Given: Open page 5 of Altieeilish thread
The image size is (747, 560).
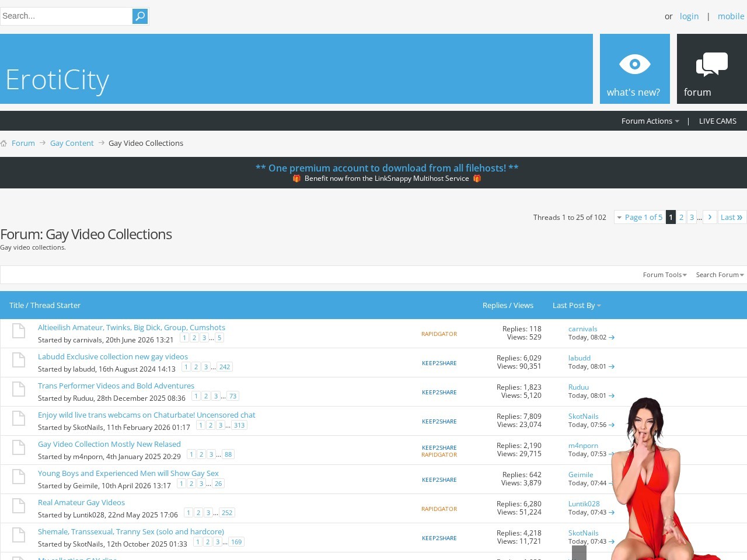Looking at the screenshot, I should [219, 338].
